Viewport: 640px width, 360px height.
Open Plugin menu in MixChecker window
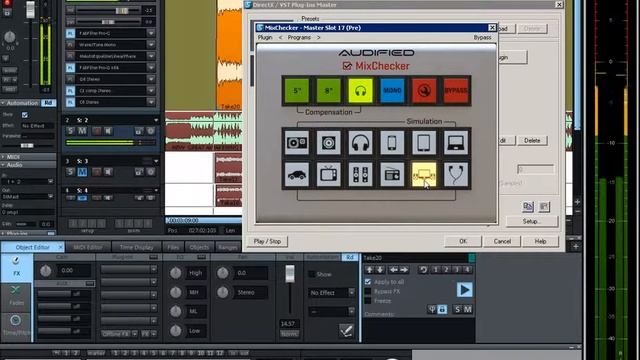(265, 37)
